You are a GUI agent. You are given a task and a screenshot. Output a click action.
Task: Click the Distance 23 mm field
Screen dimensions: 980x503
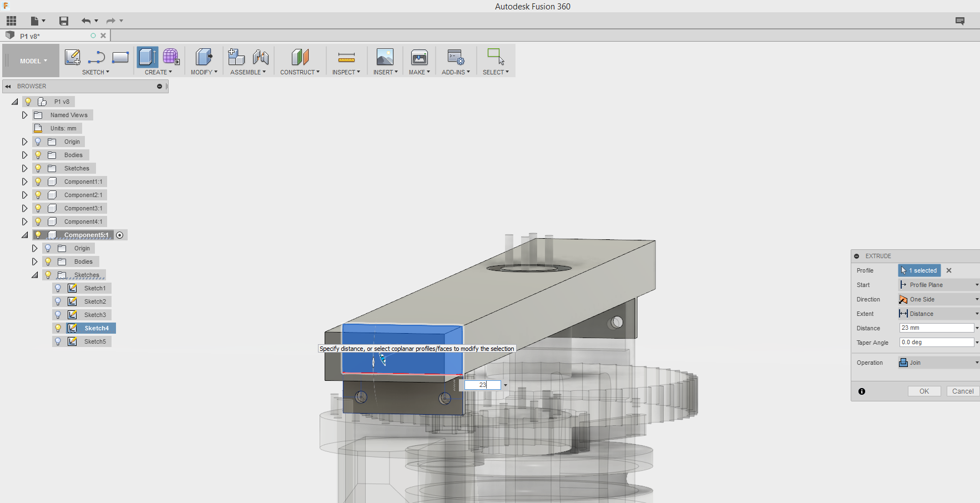tap(937, 328)
